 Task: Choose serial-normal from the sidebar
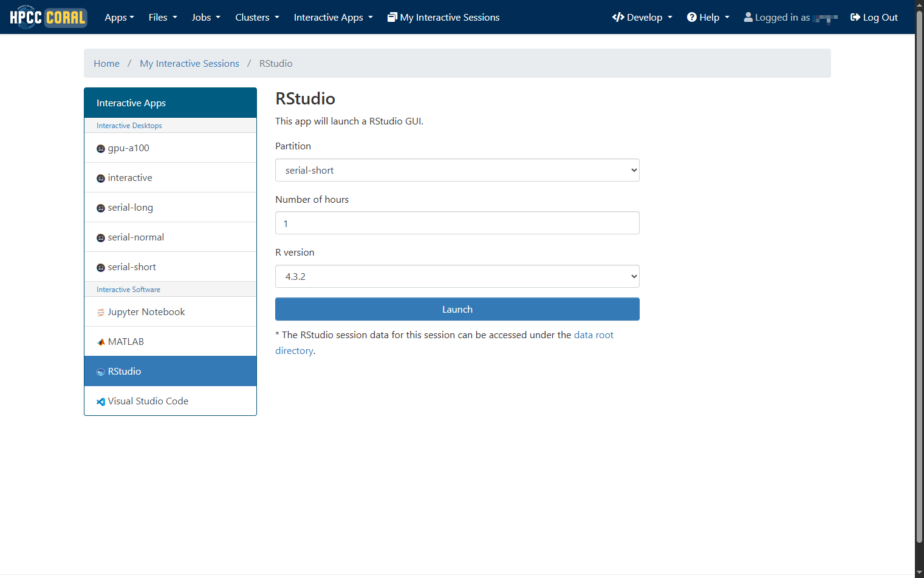click(x=170, y=237)
